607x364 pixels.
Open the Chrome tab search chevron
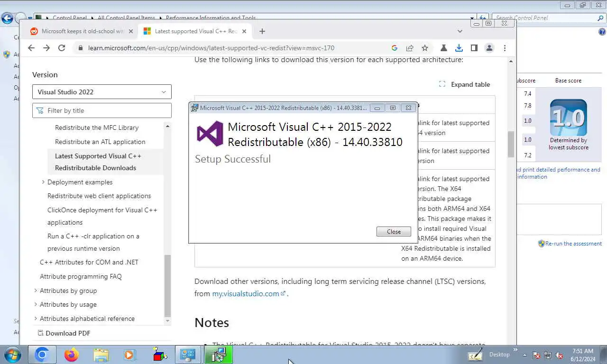tap(460, 31)
